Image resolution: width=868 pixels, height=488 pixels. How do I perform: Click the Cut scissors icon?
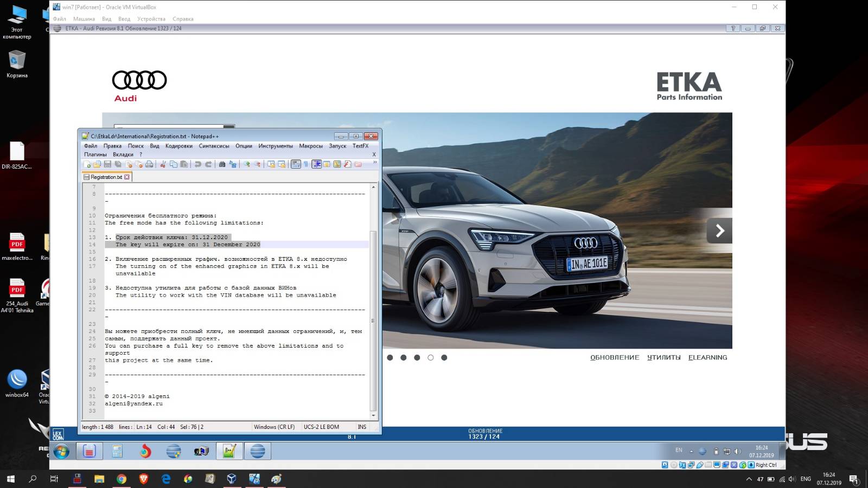163,164
